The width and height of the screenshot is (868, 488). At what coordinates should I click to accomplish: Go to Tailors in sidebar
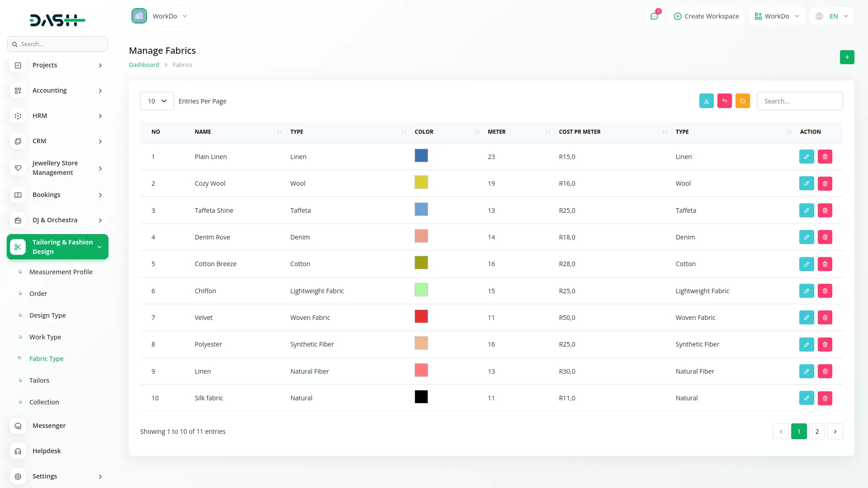pos(39,380)
